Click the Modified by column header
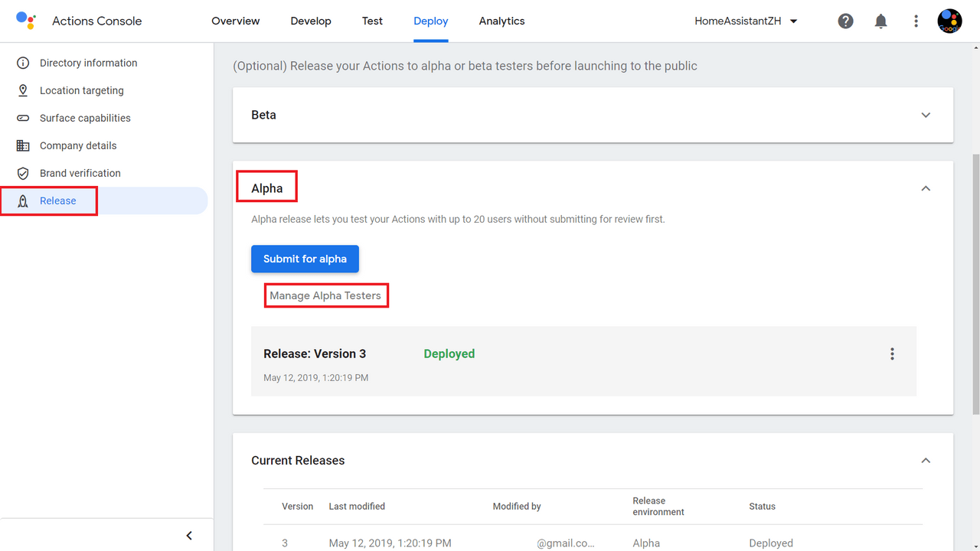Screen dimensions: 980x551 click(517, 507)
